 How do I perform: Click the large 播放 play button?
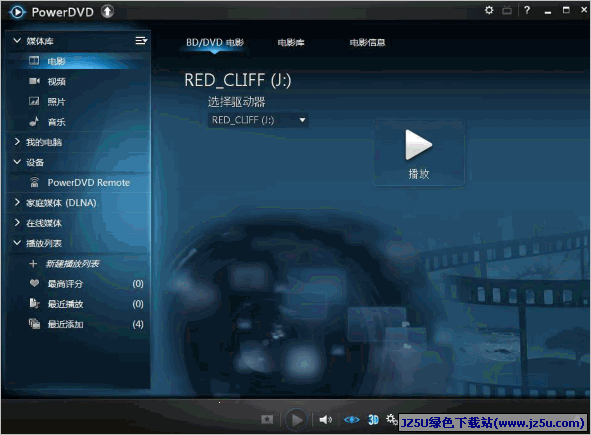pyautogui.click(x=419, y=153)
